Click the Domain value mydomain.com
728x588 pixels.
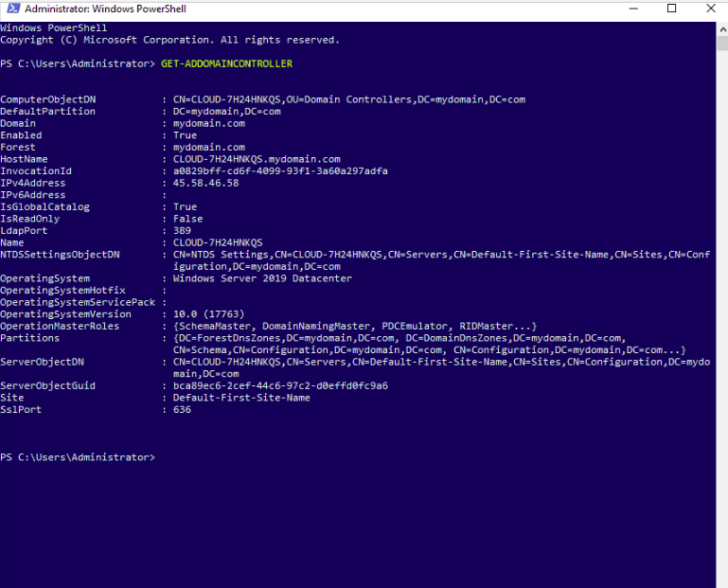pos(209,123)
